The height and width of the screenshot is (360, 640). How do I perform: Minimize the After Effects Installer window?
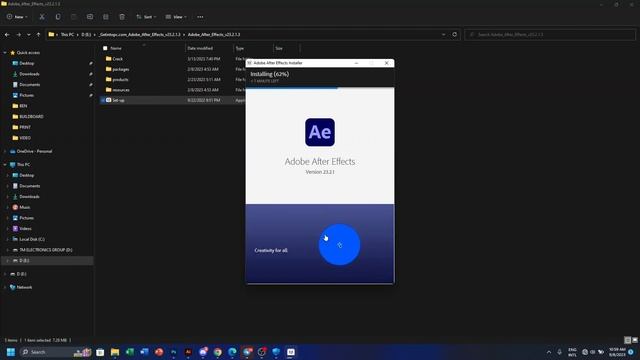356,63
